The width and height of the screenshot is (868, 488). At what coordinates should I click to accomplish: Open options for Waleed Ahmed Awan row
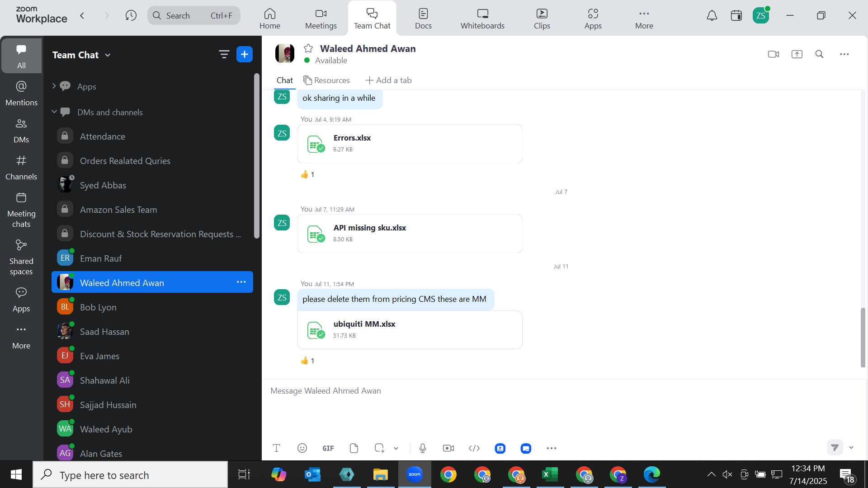click(241, 282)
